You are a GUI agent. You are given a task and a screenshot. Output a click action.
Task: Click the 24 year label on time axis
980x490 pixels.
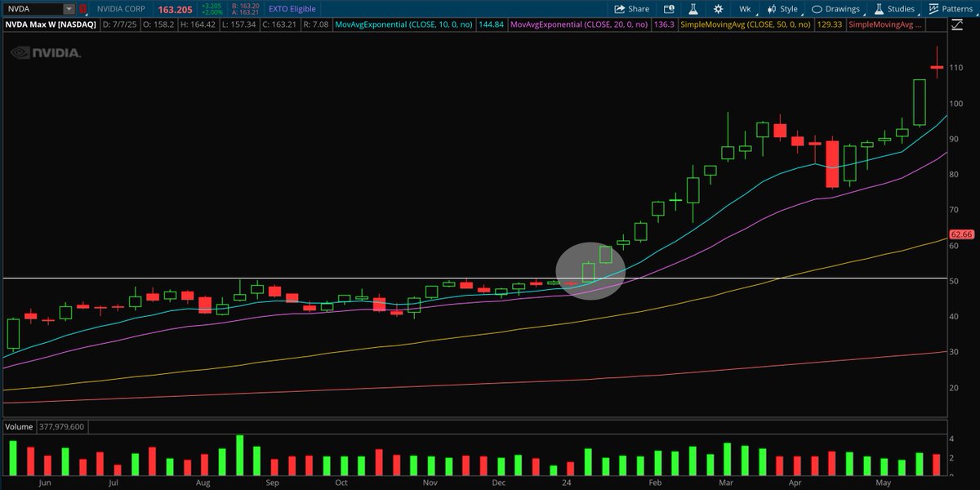[x=567, y=483]
